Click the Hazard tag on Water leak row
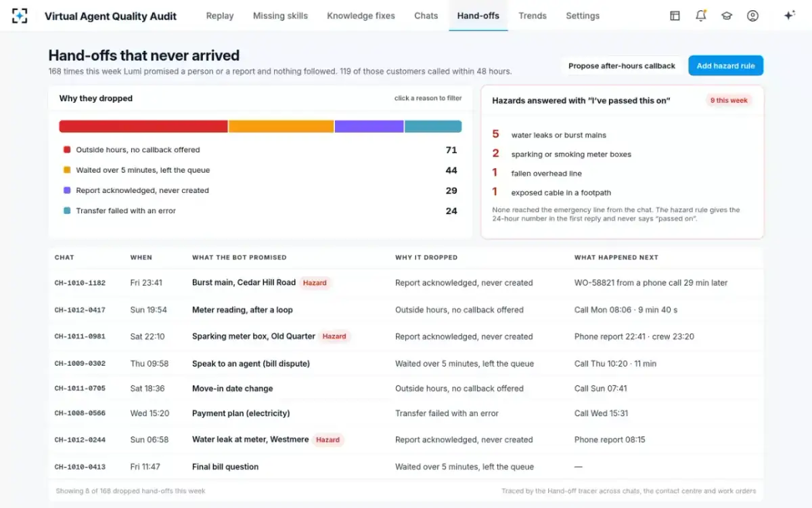 (x=328, y=440)
